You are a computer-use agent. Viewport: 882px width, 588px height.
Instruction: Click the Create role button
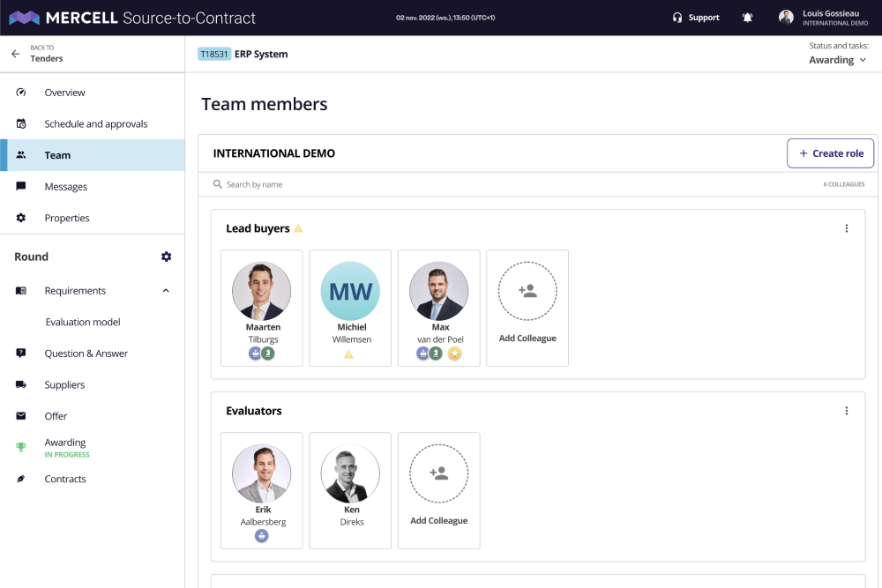(830, 153)
